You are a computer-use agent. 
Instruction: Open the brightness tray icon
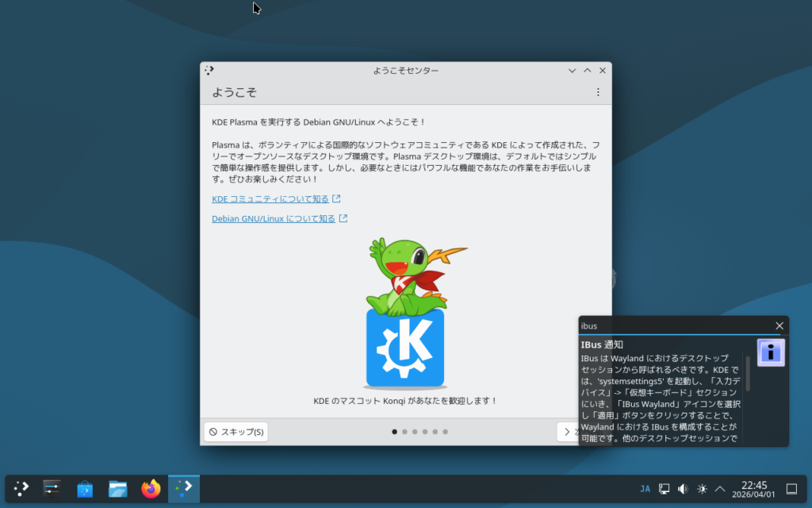(x=702, y=489)
